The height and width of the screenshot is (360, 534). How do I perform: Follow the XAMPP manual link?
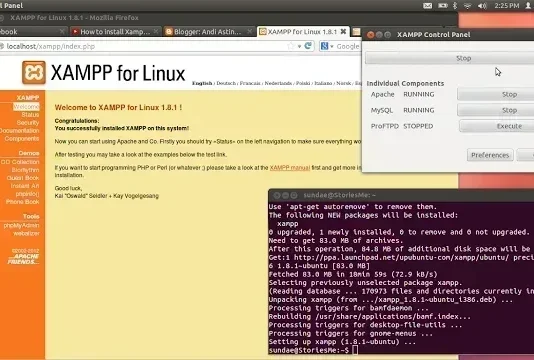[x=290, y=168]
